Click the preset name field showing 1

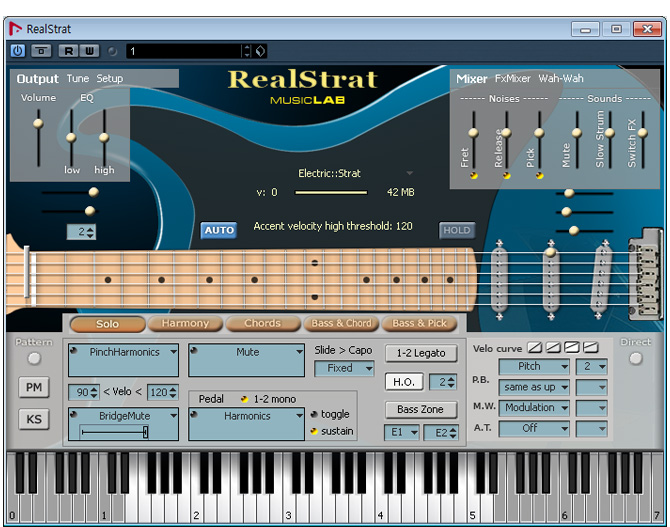pos(184,51)
